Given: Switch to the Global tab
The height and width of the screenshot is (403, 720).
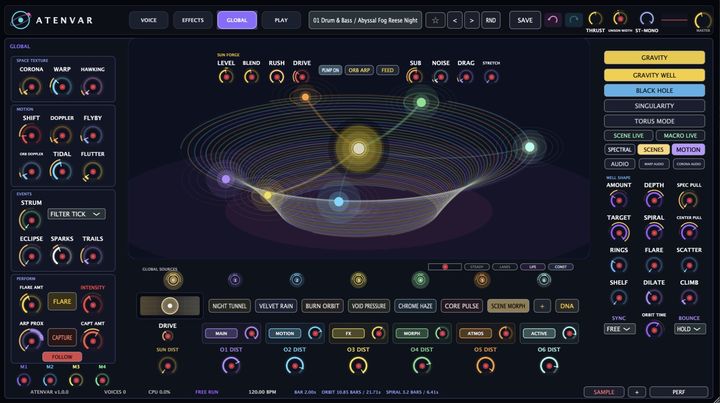Looking at the screenshot, I should tap(236, 20).
